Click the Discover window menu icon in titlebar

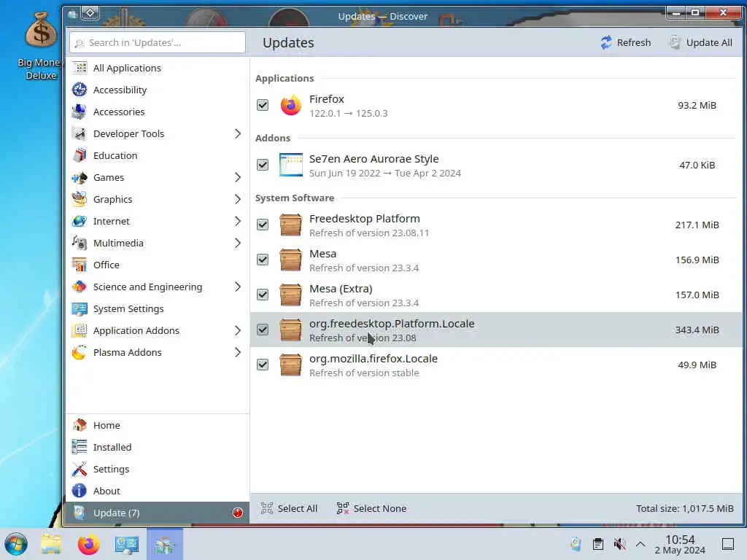tap(72, 14)
